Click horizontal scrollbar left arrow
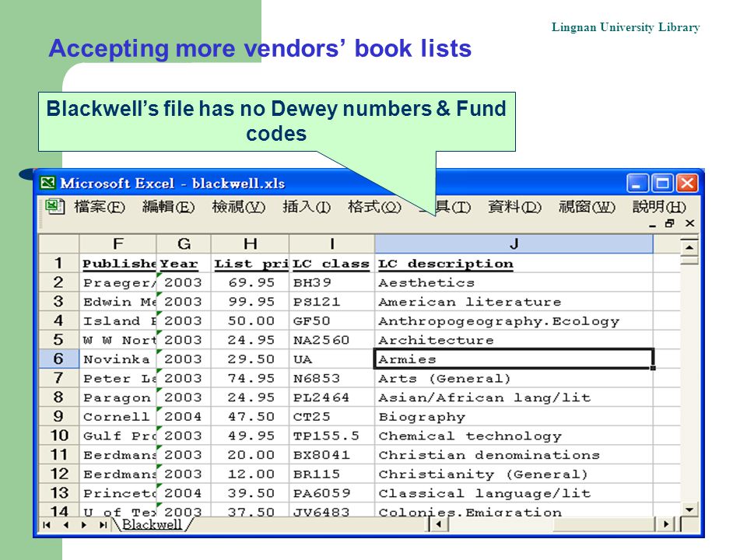 tap(439, 524)
